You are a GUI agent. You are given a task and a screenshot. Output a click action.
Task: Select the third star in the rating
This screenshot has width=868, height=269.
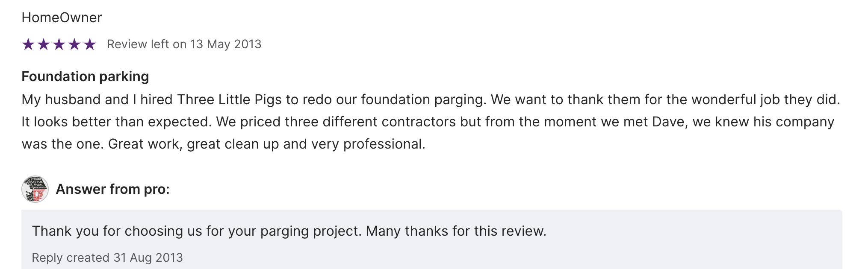[59, 44]
